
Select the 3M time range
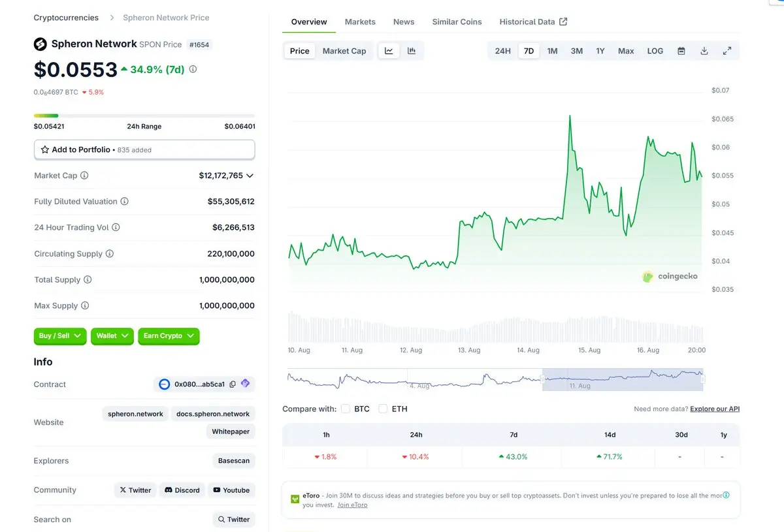(x=577, y=51)
